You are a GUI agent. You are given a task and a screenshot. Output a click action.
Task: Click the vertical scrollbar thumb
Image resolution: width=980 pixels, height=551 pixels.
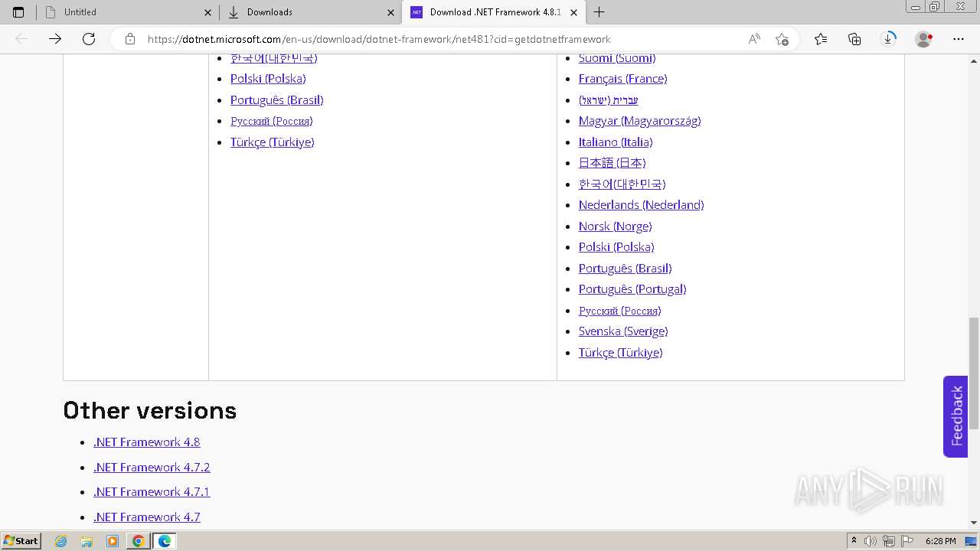pos(974,373)
